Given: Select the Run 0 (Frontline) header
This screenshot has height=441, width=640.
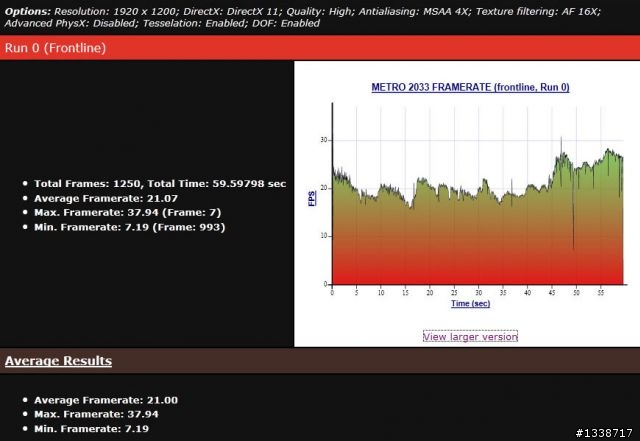Looking at the screenshot, I should pyautogui.click(x=320, y=48).
